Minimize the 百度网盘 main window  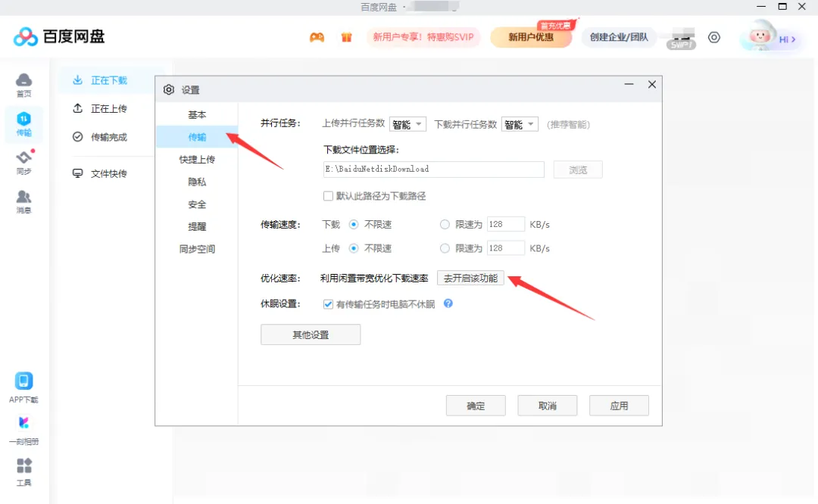pyautogui.click(x=761, y=7)
